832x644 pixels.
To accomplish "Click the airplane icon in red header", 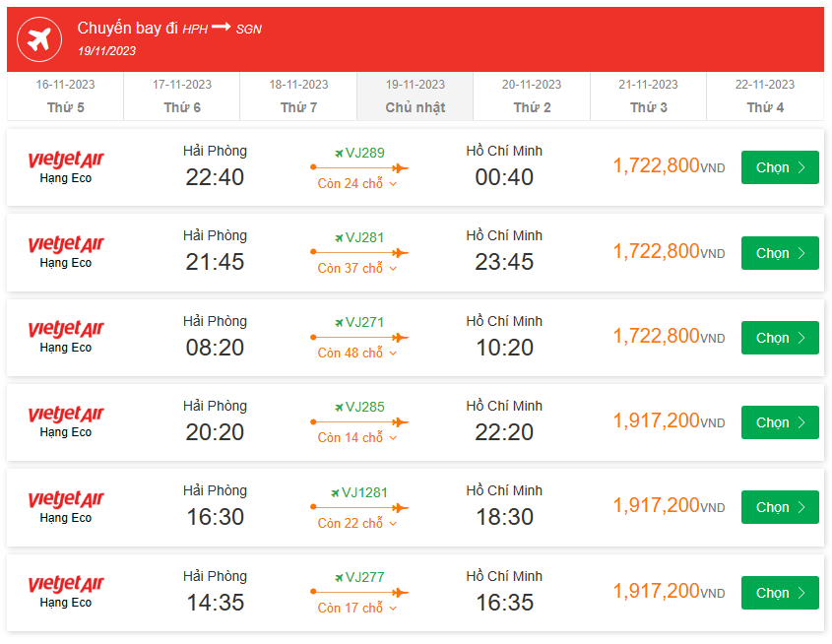I will point(38,39).
